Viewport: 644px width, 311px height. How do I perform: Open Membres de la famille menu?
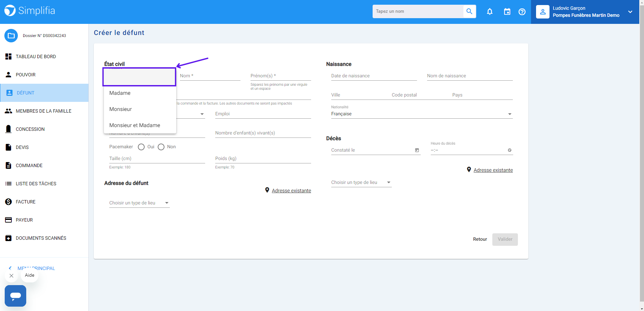click(x=44, y=111)
